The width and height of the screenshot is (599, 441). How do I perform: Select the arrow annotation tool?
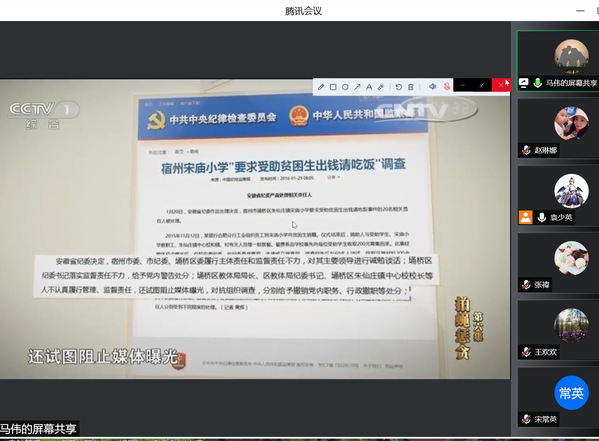pyautogui.click(x=357, y=87)
